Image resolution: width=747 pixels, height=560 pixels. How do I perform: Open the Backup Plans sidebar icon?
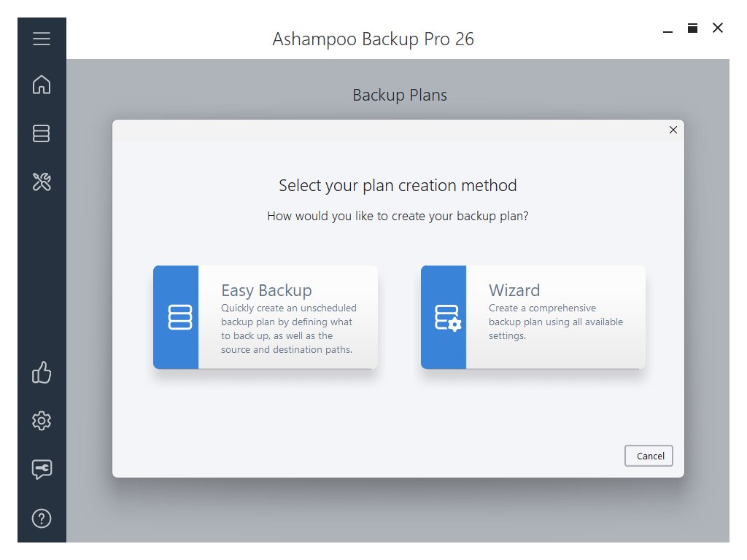pos(42,133)
